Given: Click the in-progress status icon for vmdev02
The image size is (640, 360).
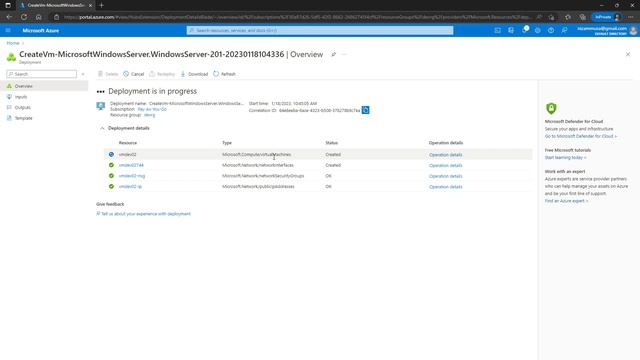Looking at the screenshot, I should [111, 155].
